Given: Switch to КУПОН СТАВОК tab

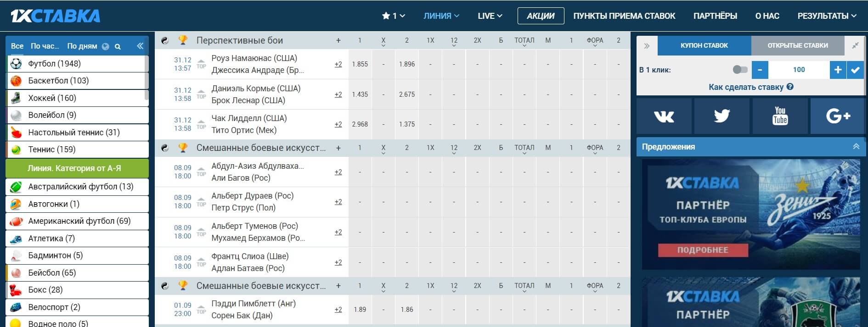Looking at the screenshot, I should (704, 45).
